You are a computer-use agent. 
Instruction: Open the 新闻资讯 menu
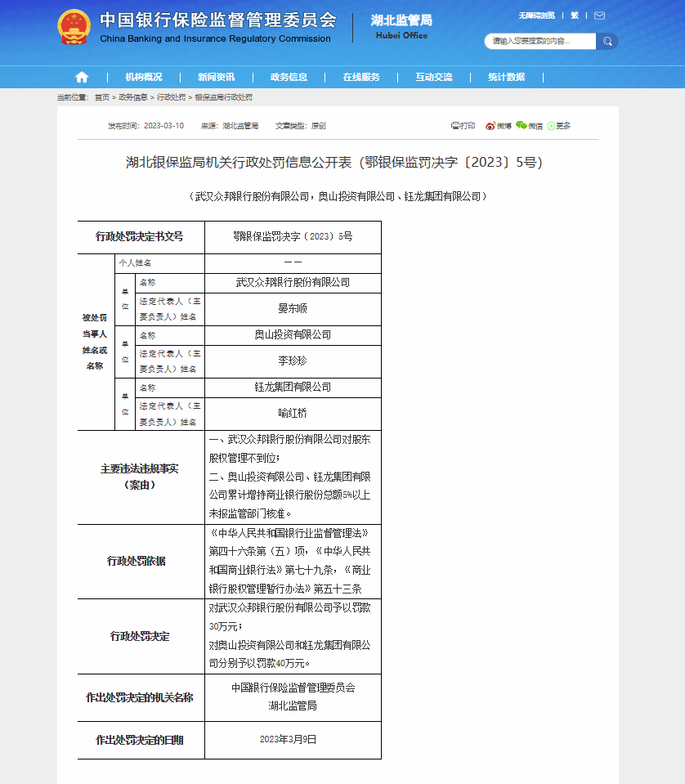216,77
